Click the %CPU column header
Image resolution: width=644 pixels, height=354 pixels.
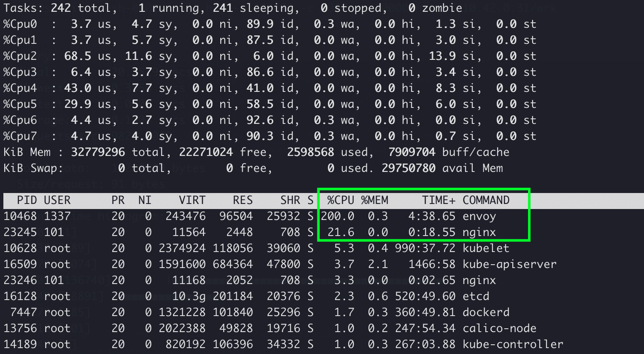[x=340, y=200]
